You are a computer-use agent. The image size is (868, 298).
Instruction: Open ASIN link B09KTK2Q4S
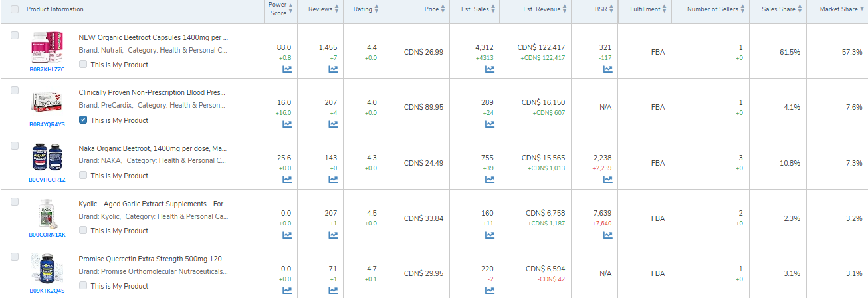point(47,291)
